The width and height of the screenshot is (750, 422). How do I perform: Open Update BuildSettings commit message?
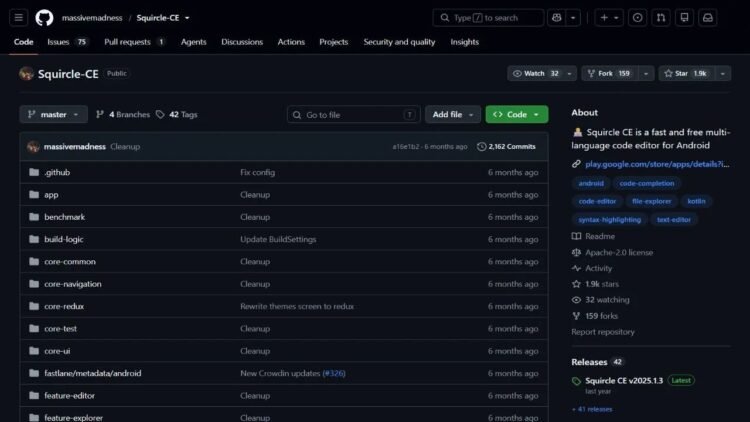point(278,239)
